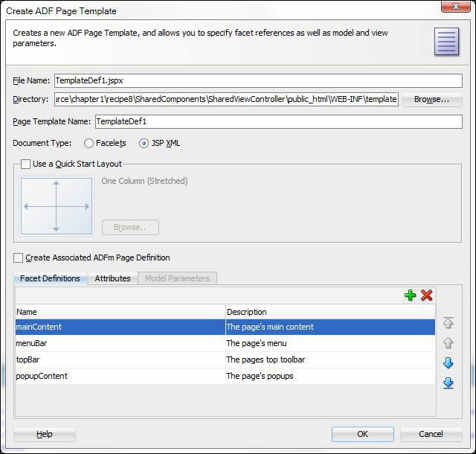Open Help for this dialog
This screenshot has height=454, width=476.
click(45, 434)
